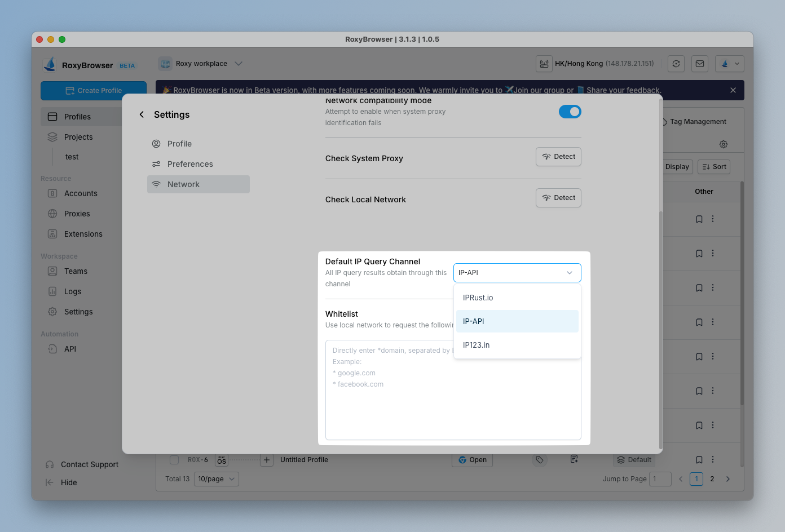The height and width of the screenshot is (532, 785).
Task: Open the test project item
Action: 72,157
